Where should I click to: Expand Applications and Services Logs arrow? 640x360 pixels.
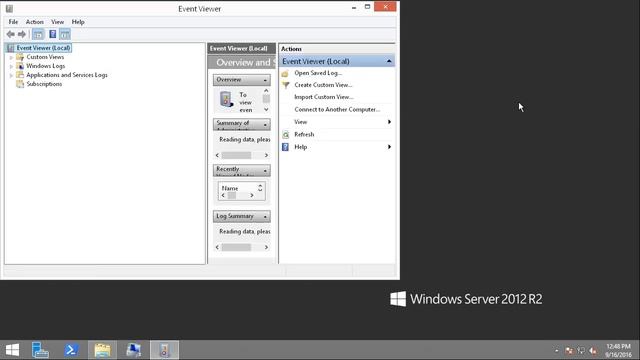pos(11,76)
